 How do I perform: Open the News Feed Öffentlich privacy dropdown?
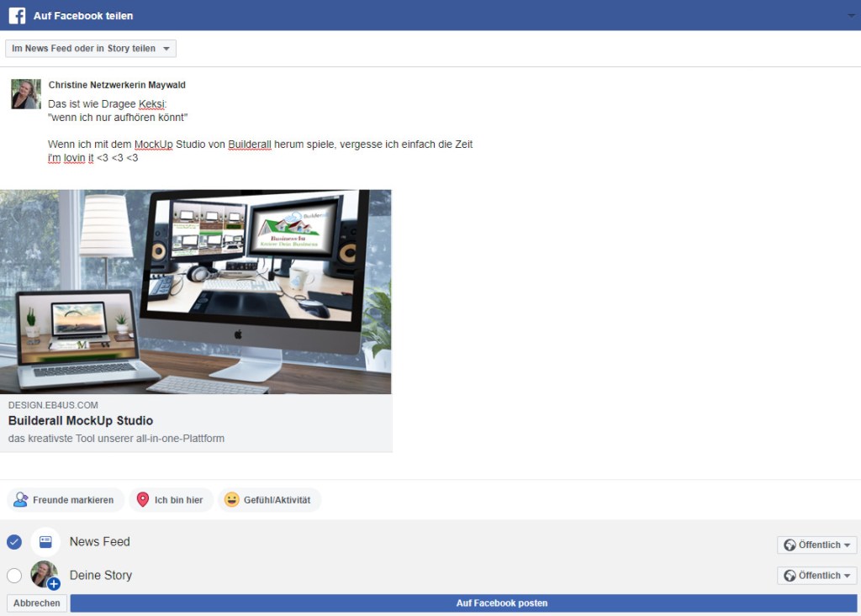click(817, 545)
